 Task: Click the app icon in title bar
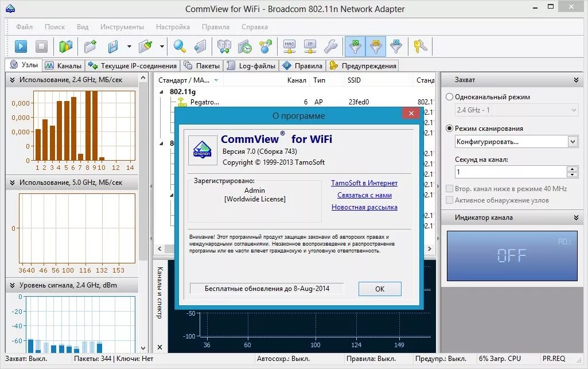pyautogui.click(x=10, y=9)
